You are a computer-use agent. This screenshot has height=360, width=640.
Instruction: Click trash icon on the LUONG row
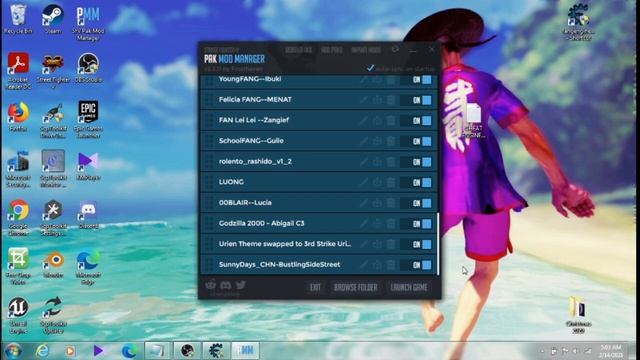click(x=391, y=182)
